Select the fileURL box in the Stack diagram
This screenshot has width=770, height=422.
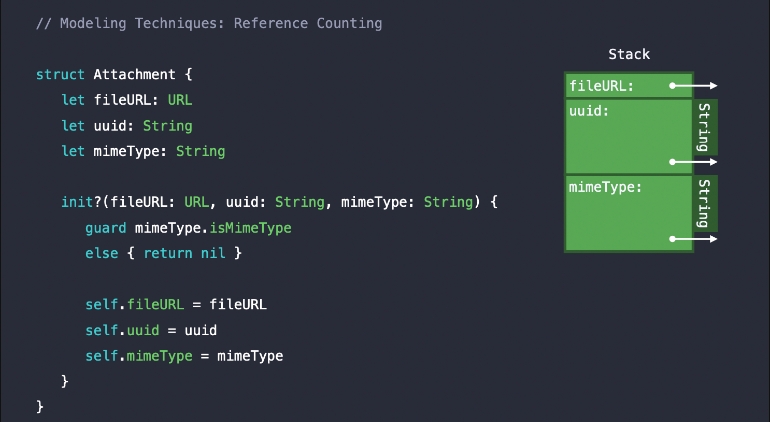(x=615, y=86)
